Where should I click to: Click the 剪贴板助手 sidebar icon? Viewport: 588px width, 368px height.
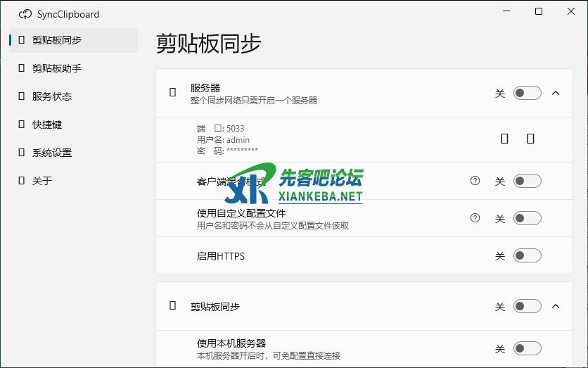tap(22, 68)
